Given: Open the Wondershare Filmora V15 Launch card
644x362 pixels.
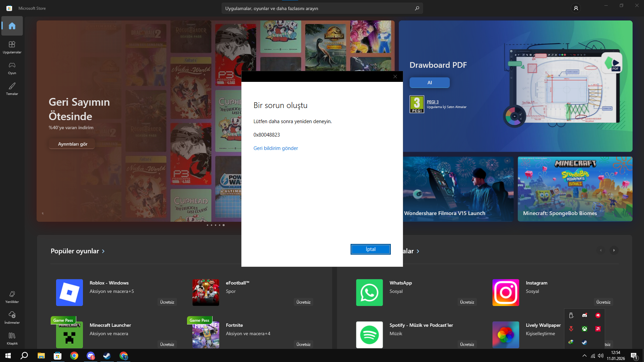Looking at the screenshot, I should [458, 189].
